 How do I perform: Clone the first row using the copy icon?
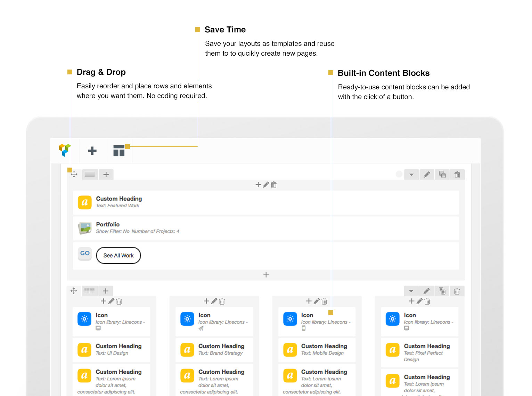[442, 174]
